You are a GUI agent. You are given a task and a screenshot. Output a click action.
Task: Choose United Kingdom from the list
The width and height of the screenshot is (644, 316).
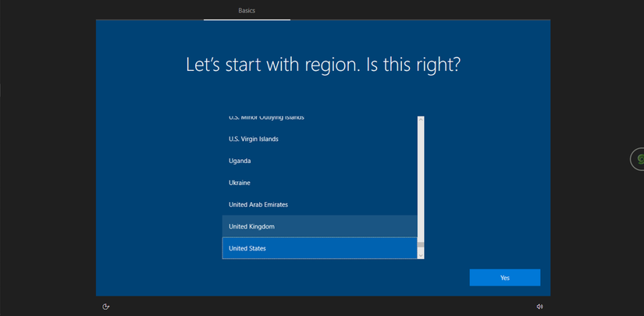[x=319, y=226]
